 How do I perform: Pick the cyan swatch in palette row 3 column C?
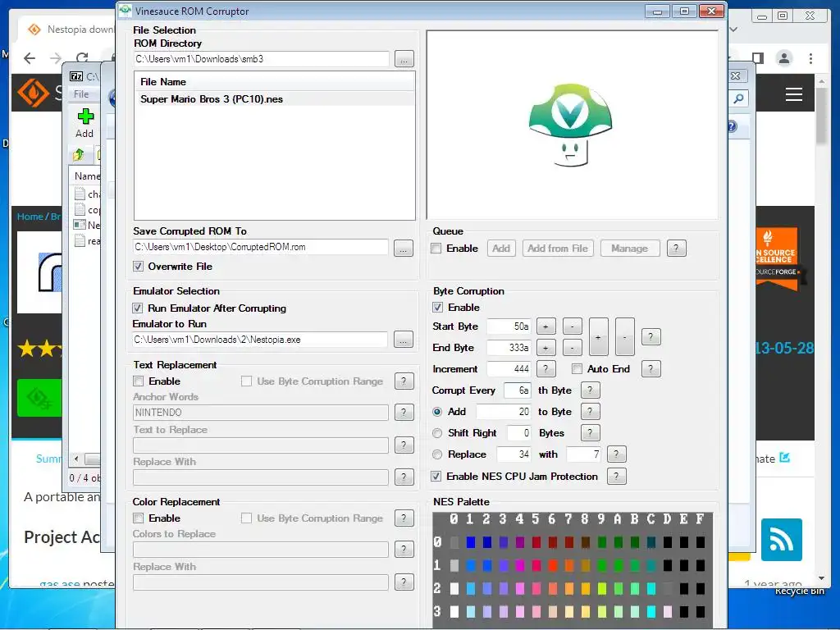(651, 611)
